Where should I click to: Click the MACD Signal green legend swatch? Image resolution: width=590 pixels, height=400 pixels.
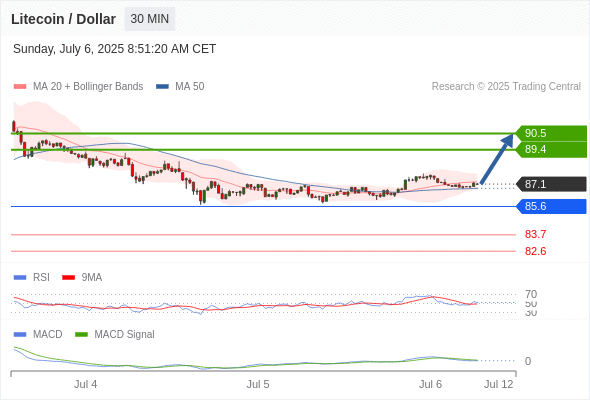coord(81,335)
